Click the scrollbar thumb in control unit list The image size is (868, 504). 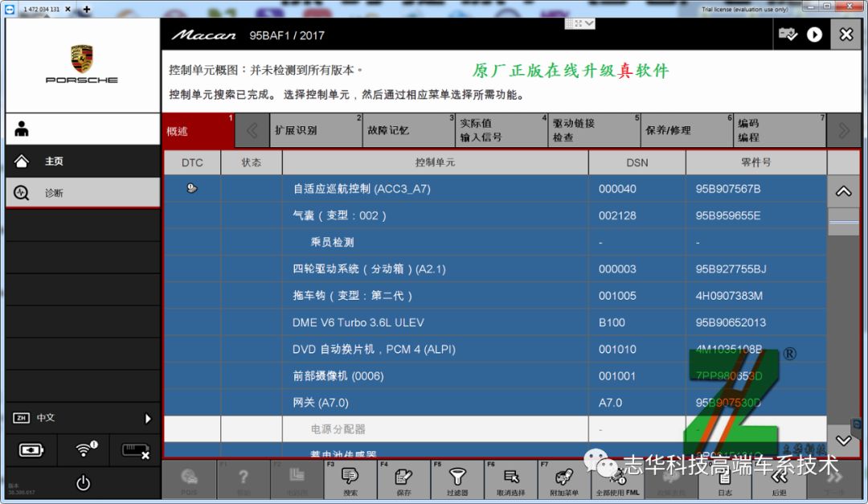844,222
